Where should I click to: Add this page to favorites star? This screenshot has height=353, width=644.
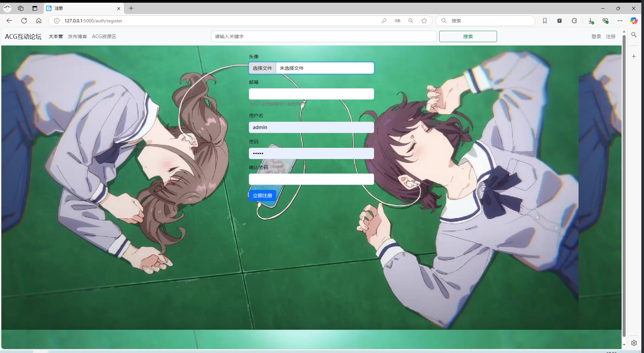tap(424, 21)
